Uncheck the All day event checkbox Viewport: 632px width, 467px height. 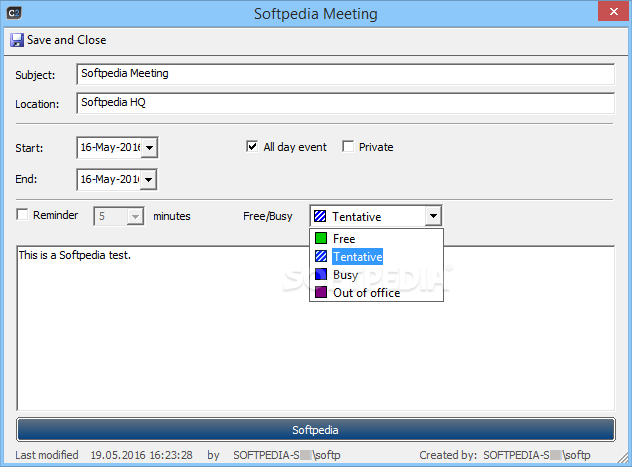pos(252,146)
